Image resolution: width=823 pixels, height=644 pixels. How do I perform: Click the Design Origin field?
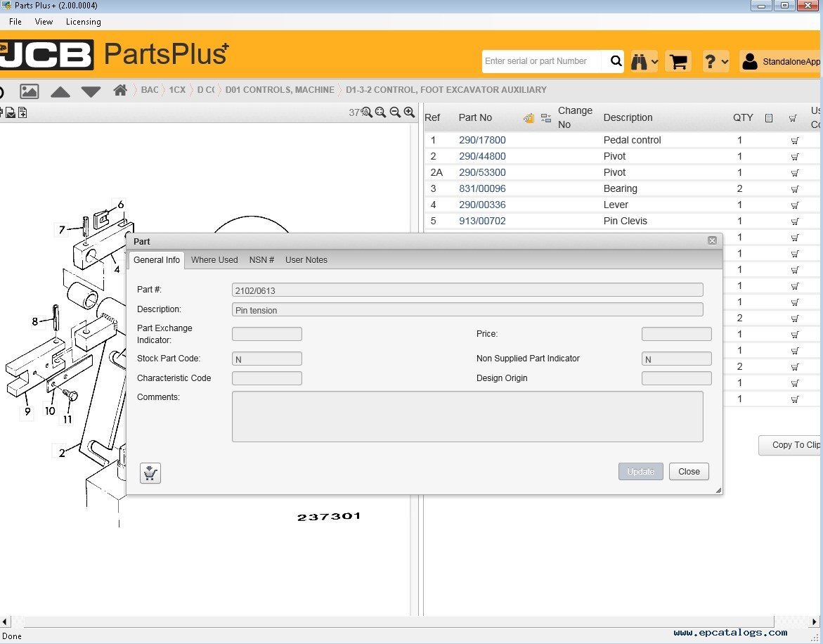click(x=677, y=378)
